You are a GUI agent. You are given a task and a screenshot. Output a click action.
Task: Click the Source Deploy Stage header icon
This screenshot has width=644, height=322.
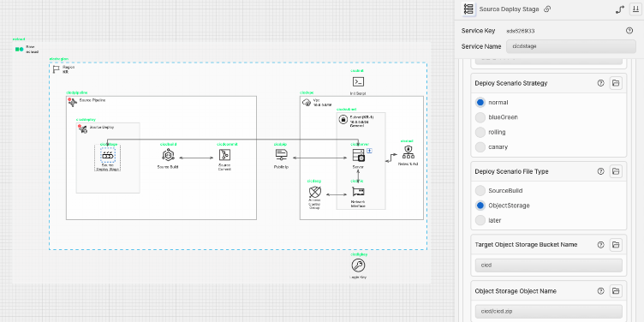(468, 9)
